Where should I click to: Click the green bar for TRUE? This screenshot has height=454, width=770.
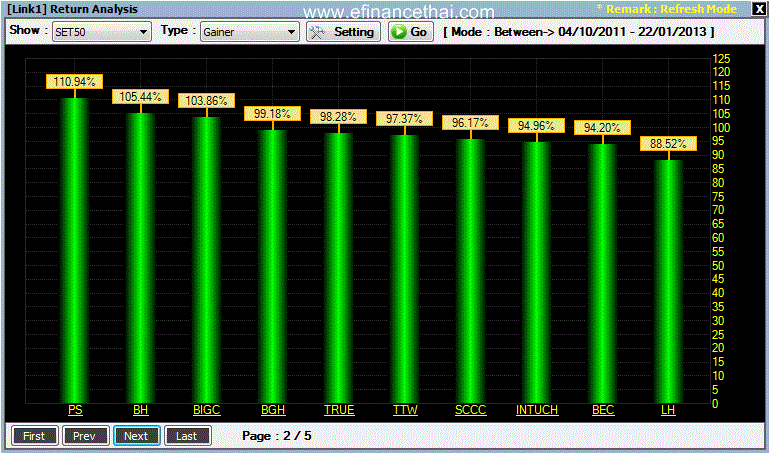pyautogui.click(x=338, y=268)
